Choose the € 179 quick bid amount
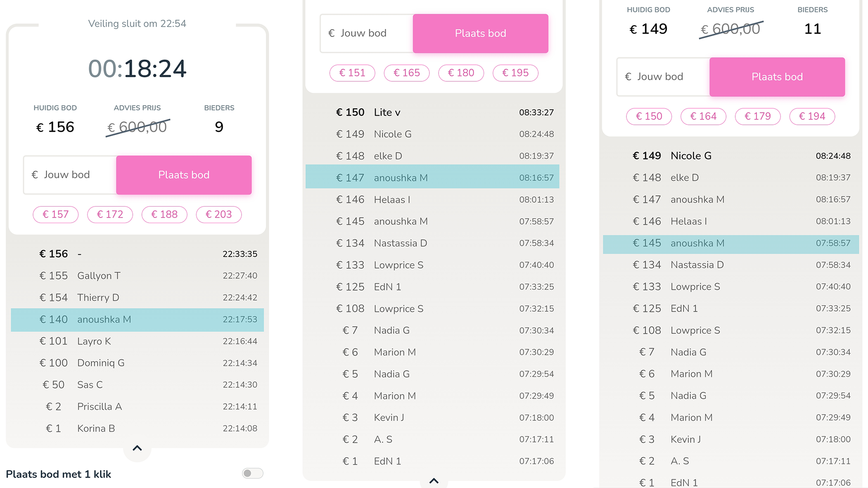The width and height of the screenshot is (868, 488). point(758,117)
